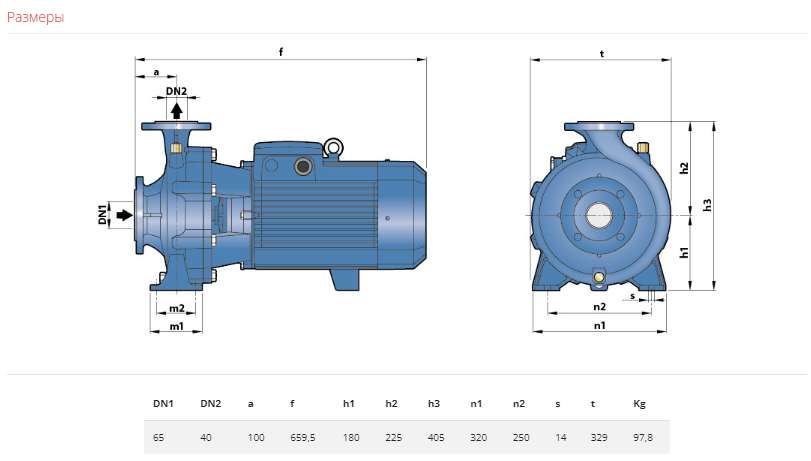Click the DN2 value 40

click(206, 438)
